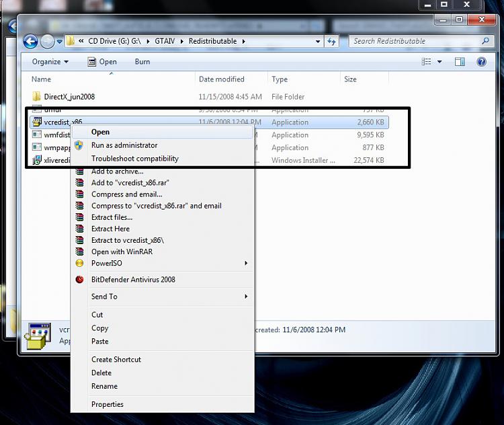Screen dimensions: 504x425
Task: Click the Change your view icon
Action: [426, 61]
